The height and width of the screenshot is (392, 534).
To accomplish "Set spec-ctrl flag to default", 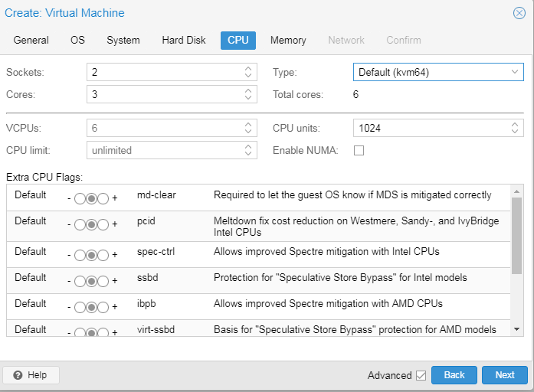I will (x=91, y=255).
